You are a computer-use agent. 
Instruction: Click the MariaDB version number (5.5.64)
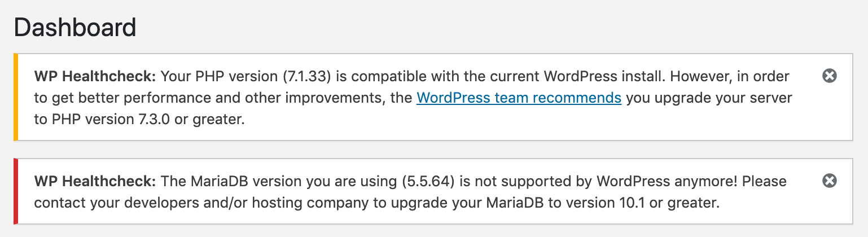tap(431, 181)
